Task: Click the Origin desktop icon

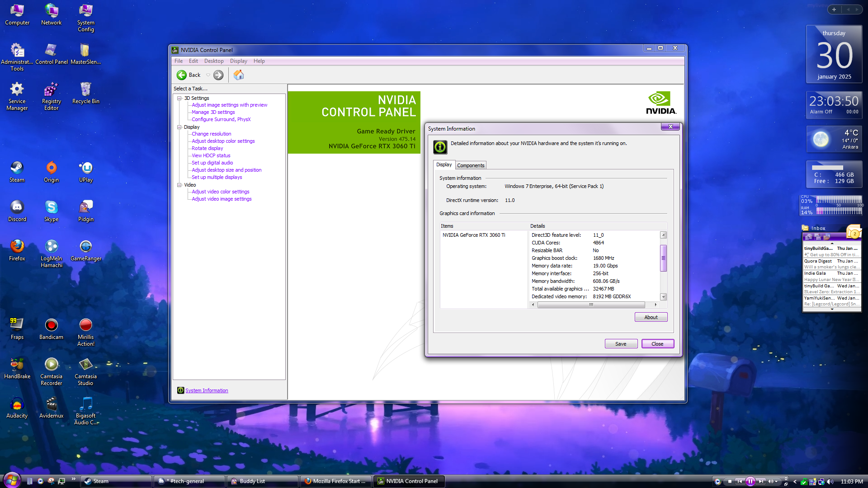Action: point(51,172)
